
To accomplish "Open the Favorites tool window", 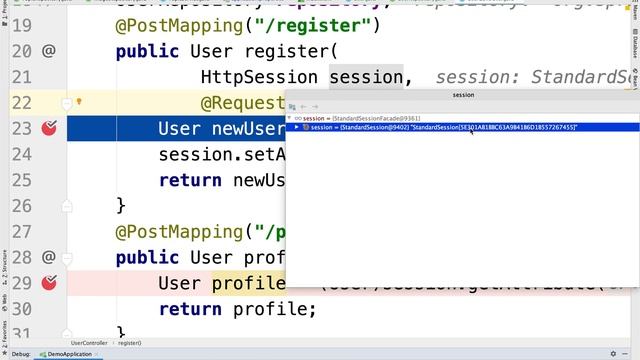I will [4, 338].
